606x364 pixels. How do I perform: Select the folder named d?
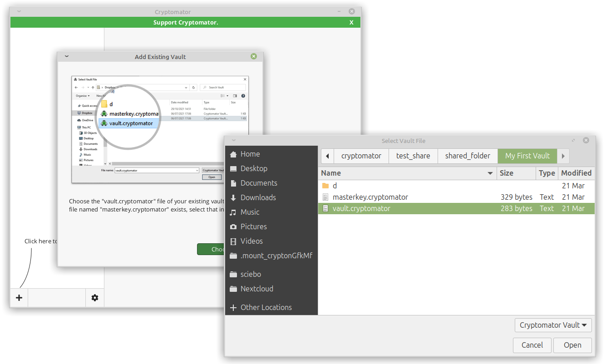[x=456, y=186]
